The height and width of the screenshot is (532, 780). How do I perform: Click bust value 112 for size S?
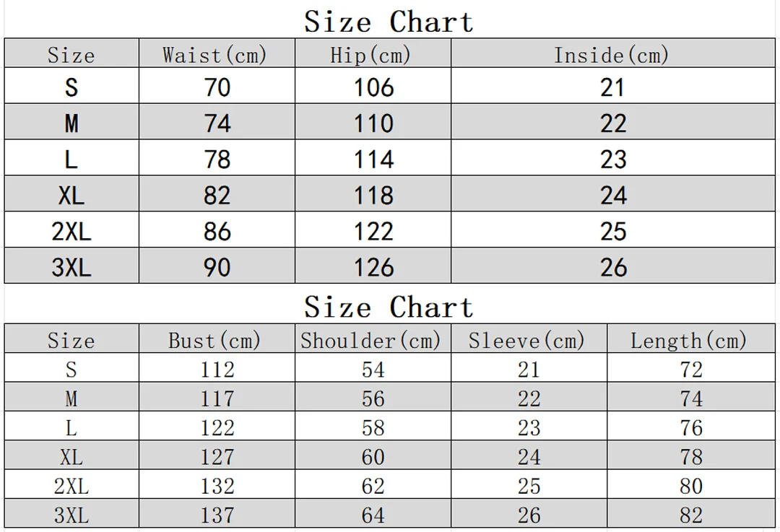(217, 370)
